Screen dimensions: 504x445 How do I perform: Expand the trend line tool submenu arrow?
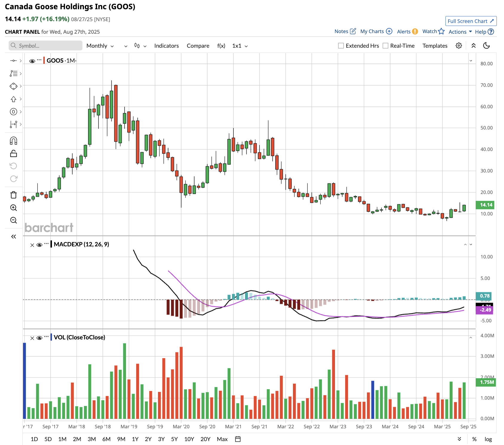click(x=21, y=61)
